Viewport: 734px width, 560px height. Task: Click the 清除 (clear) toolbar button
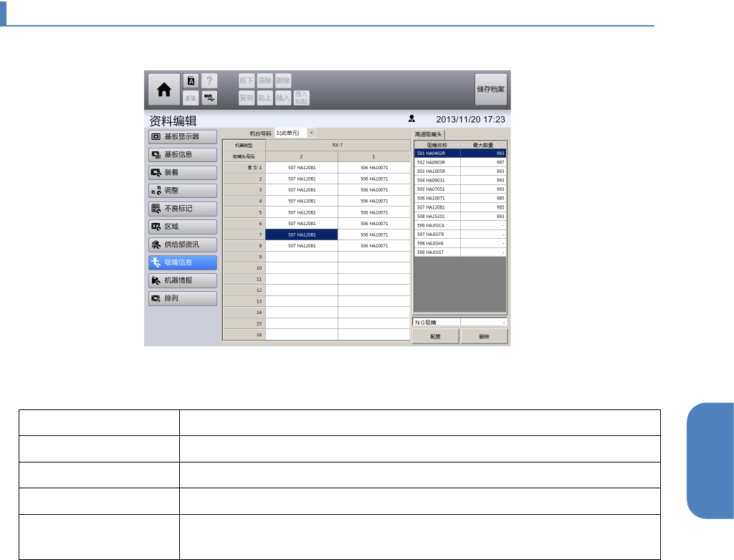pos(264,80)
